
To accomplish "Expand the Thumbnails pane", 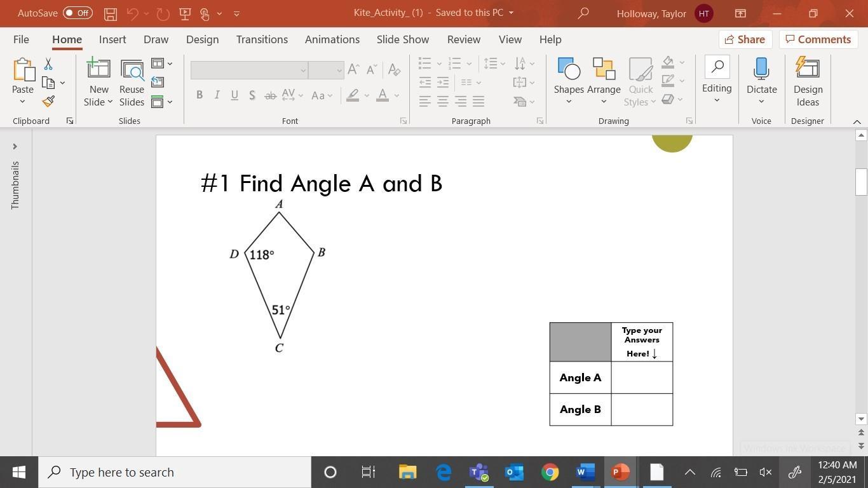I will [x=15, y=146].
